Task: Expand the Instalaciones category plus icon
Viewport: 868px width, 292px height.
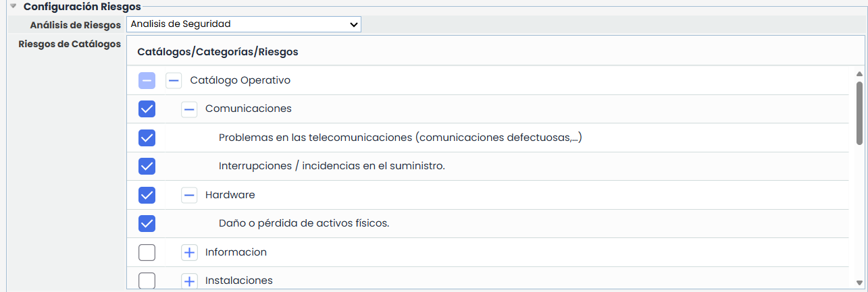Action: pyautogui.click(x=189, y=281)
